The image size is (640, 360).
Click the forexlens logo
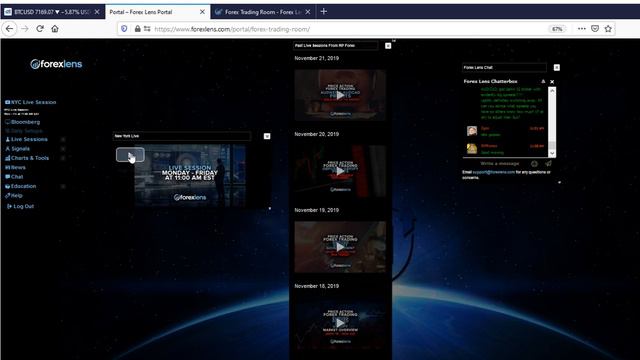56,64
